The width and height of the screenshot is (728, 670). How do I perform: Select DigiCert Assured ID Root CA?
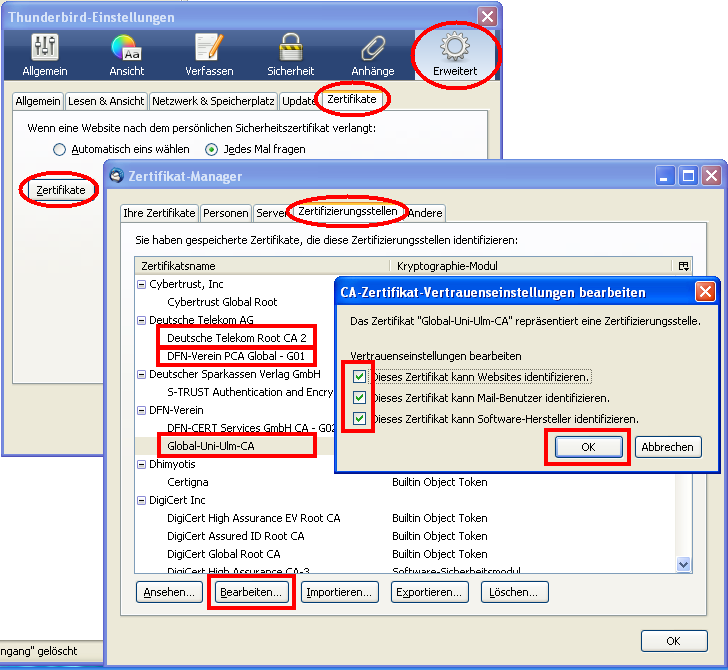[236, 536]
